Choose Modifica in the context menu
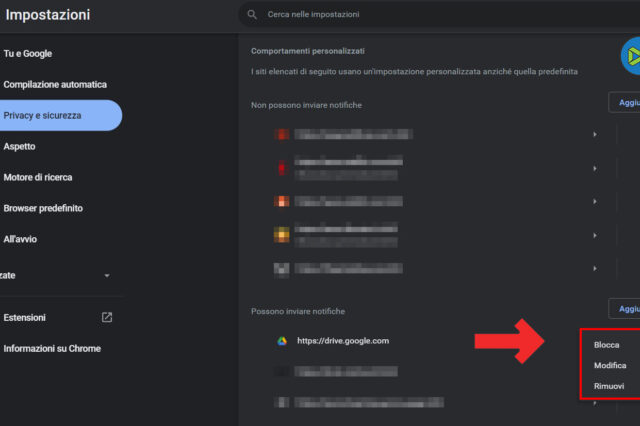Image resolution: width=640 pixels, height=426 pixels. [x=610, y=365]
